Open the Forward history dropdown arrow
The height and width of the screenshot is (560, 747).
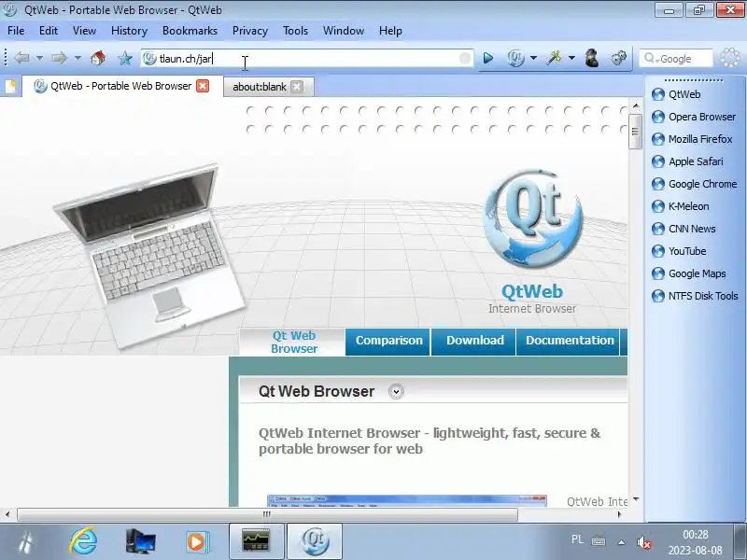78,58
